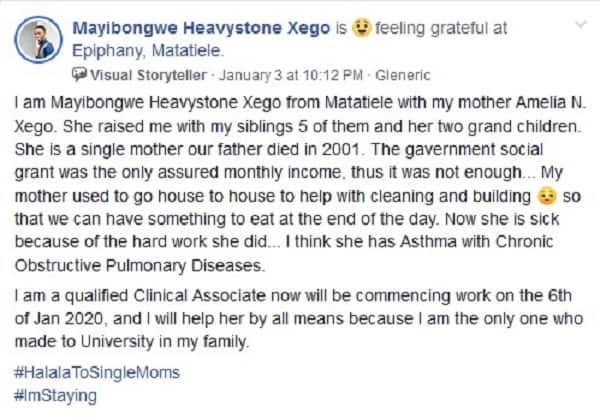This screenshot has height=418, width=600.
Task: Click the 'made to University in my family' line
Action: [132, 341]
